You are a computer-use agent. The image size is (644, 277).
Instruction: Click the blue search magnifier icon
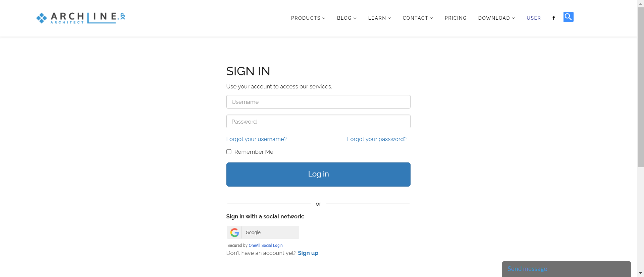point(568,17)
